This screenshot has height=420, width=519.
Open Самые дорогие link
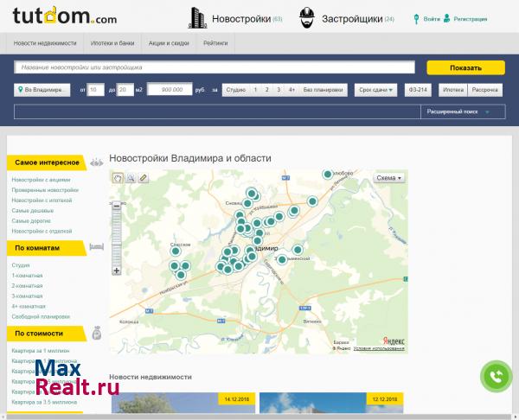coord(31,221)
